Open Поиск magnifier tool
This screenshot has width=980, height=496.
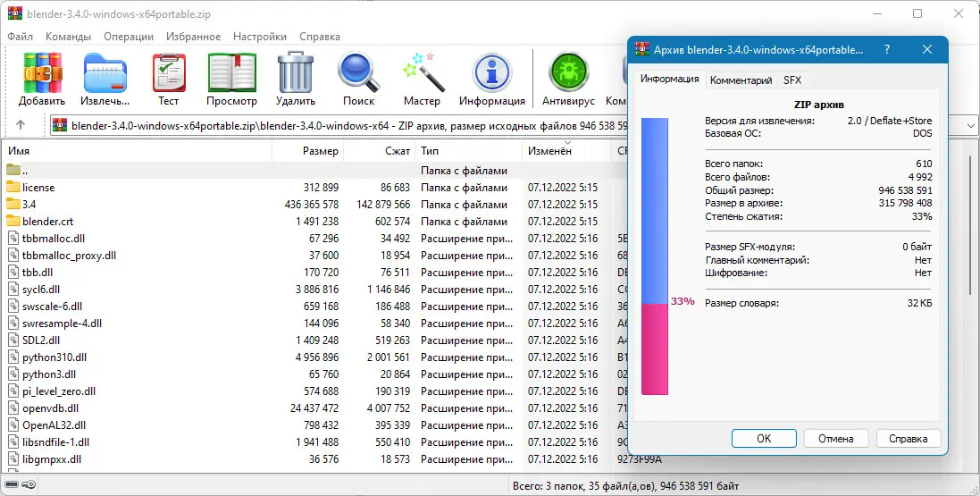coord(359,72)
